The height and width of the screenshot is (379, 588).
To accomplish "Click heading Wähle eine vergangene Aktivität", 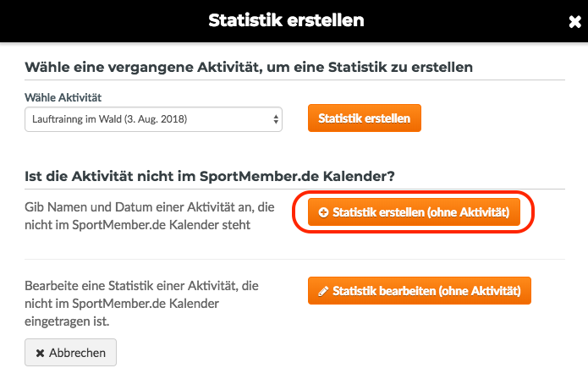I will click(249, 68).
